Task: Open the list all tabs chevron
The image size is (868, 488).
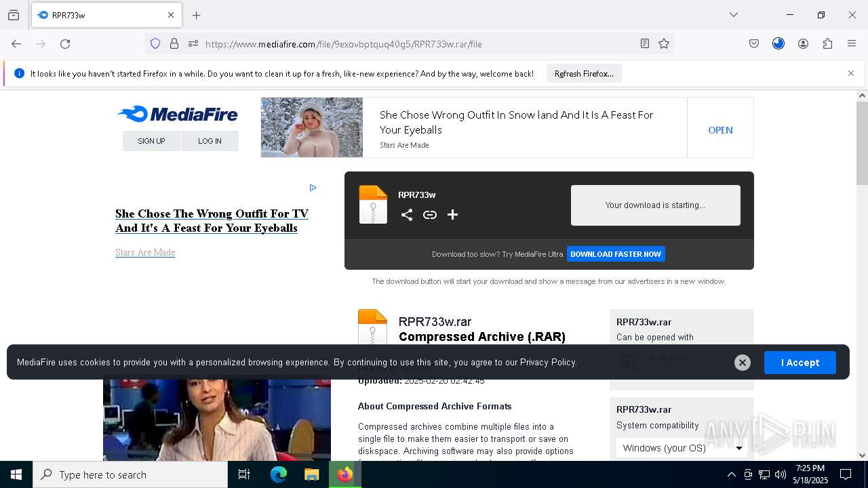Action: click(x=734, y=15)
